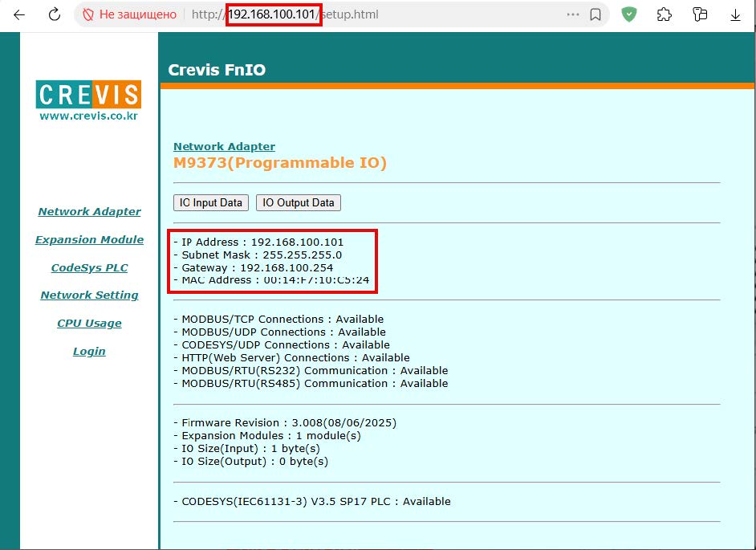Go back to the previous page
Viewport: 756px width, 550px height.
pyautogui.click(x=19, y=15)
